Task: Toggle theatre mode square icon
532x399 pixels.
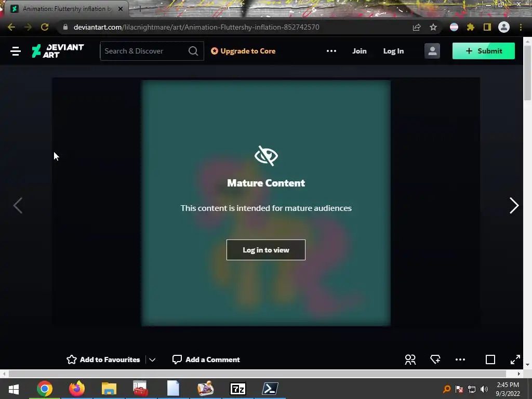Action: [x=490, y=360]
